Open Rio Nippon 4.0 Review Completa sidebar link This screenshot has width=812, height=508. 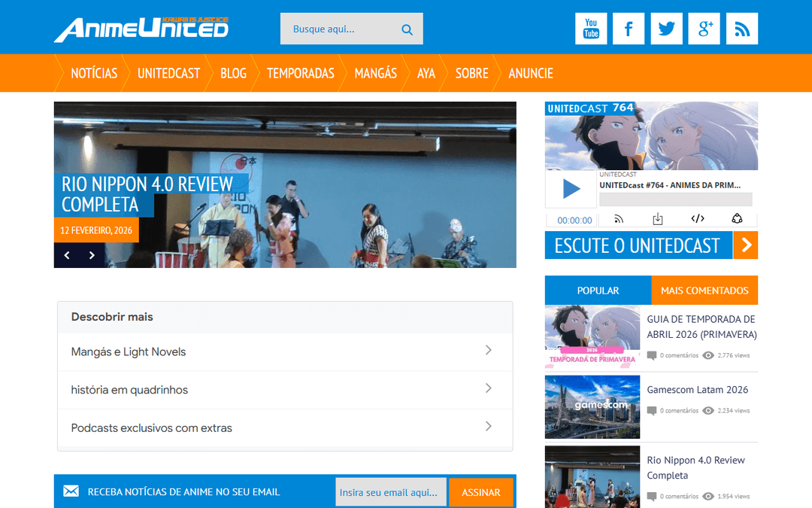696,467
